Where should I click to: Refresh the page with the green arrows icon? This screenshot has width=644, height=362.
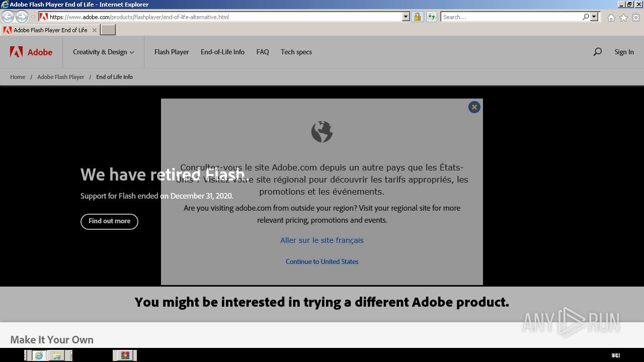click(x=431, y=17)
